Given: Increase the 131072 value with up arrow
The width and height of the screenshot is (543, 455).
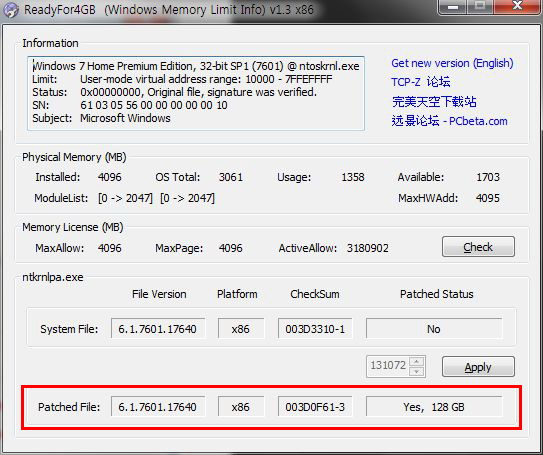Looking at the screenshot, I should (416, 362).
